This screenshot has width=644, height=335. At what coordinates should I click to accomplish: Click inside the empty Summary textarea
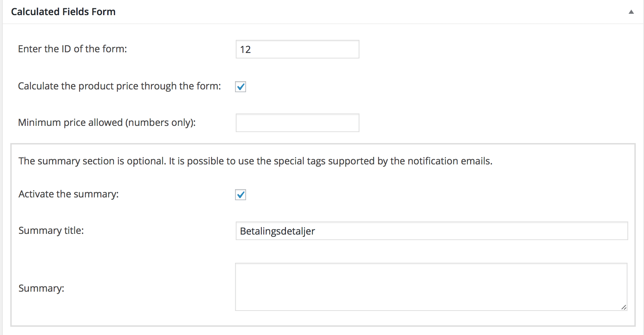pos(431,287)
